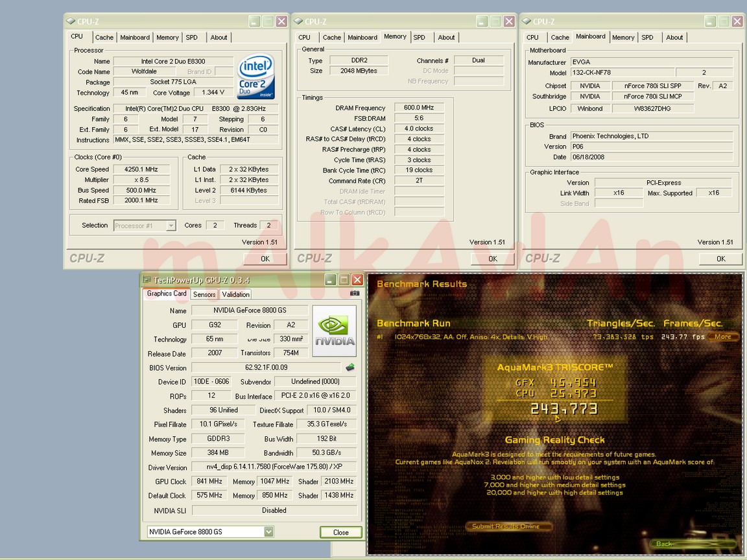Click the processor Name field Intel Core 2 Duo E8300
Image resolution: width=747 pixels, height=560 pixels.
(173, 61)
